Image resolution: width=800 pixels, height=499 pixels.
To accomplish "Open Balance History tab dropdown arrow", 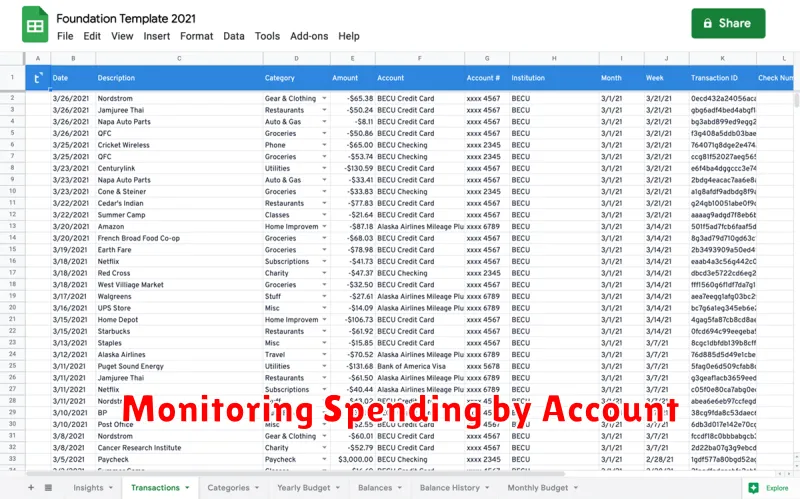I will [487, 488].
